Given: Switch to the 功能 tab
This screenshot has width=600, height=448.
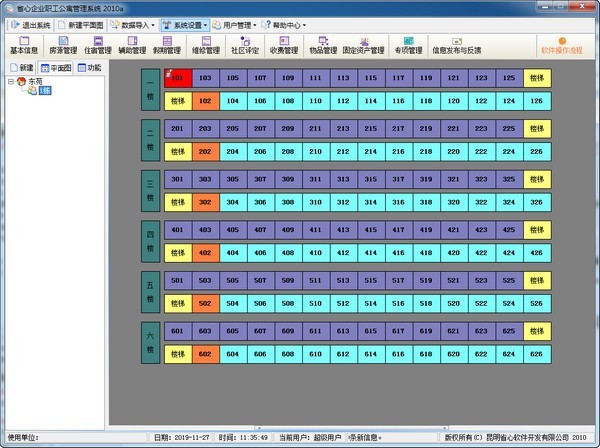Looking at the screenshot, I should pyautogui.click(x=89, y=67).
